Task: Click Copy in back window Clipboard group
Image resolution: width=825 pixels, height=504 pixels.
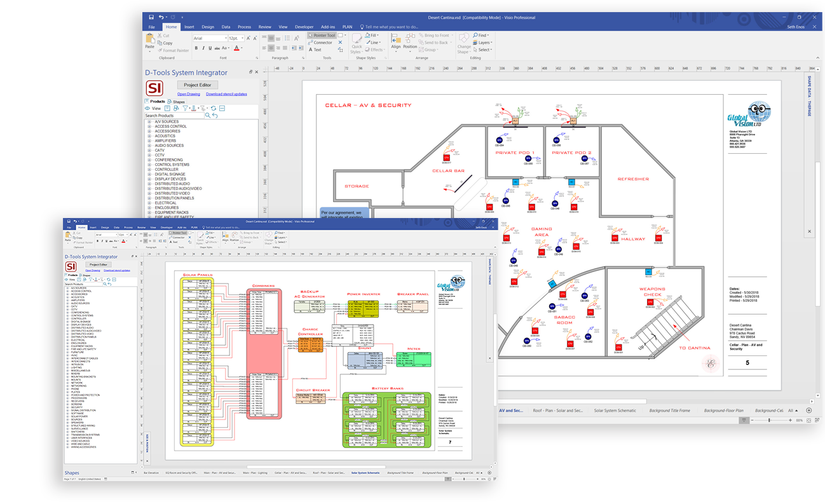Action: pos(164,43)
